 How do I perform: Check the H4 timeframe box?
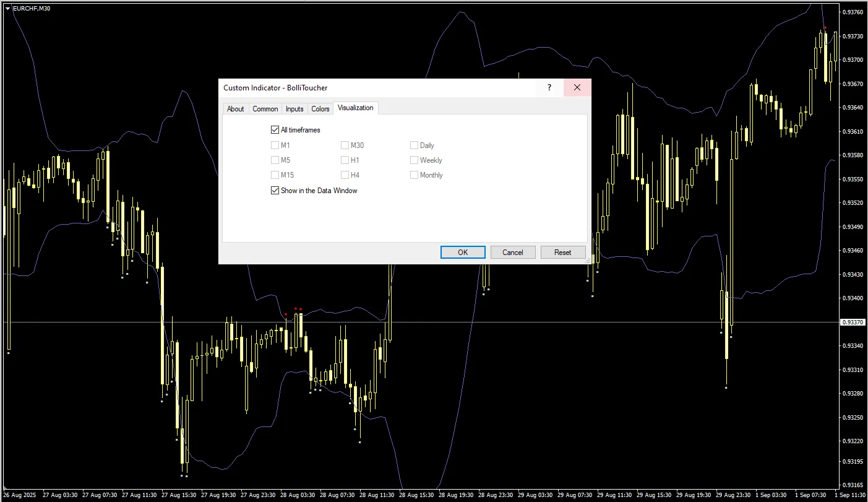click(x=345, y=175)
